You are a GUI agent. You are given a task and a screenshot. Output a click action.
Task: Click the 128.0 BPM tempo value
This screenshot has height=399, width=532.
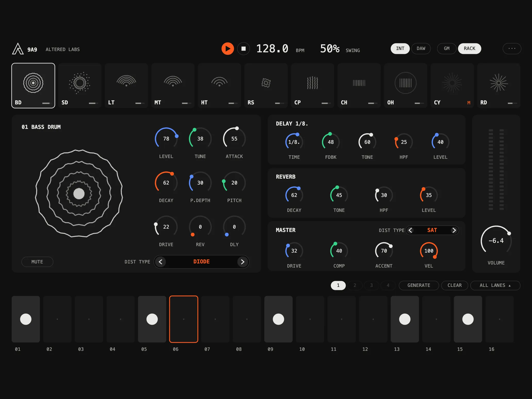point(272,48)
